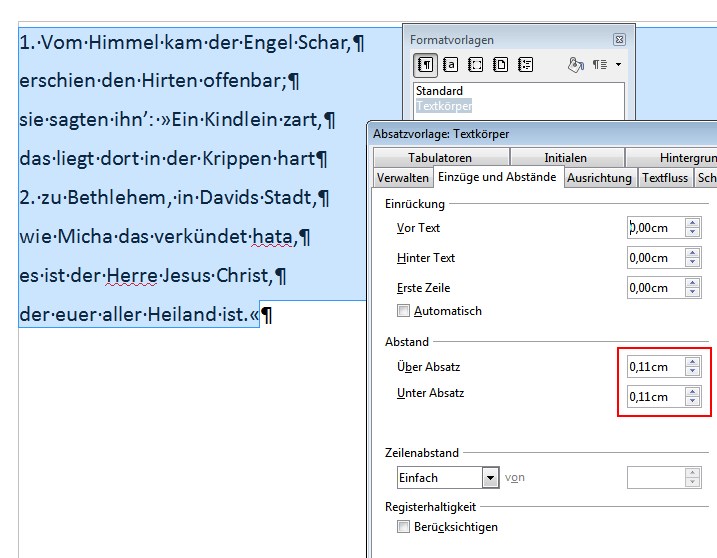Decrease Erste Zeile value with down arrow

pyautogui.click(x=693, y=293)
